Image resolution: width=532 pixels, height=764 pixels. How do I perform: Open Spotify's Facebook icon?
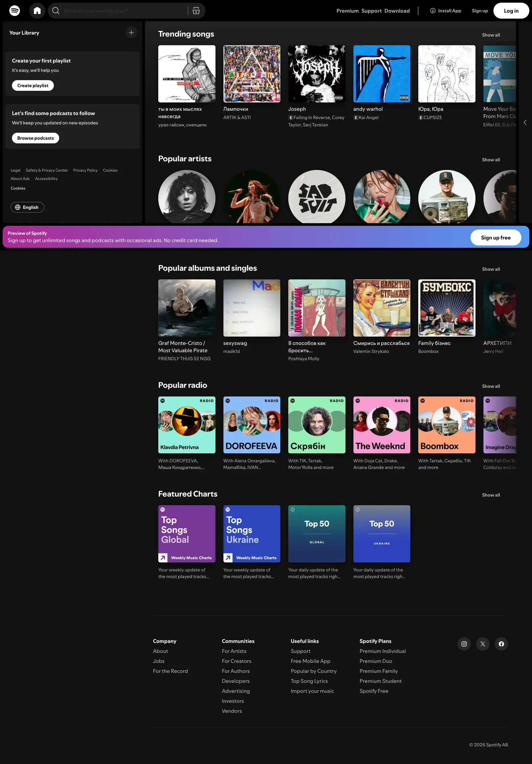coord(501,644)
